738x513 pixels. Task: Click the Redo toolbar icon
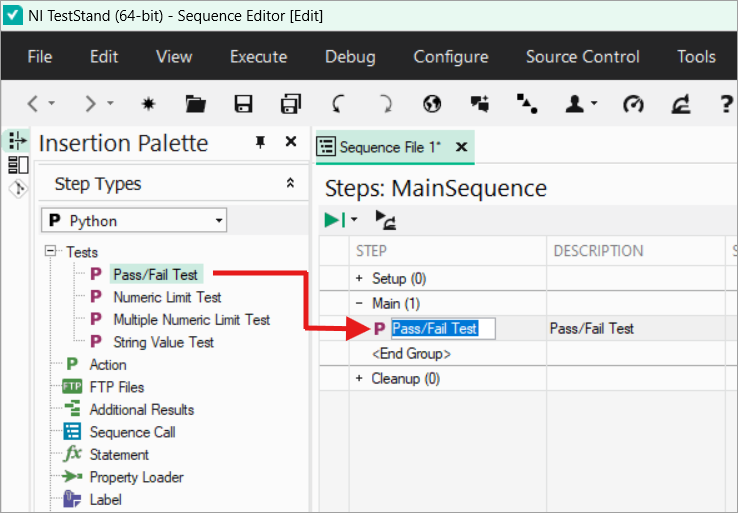[385, 104]
